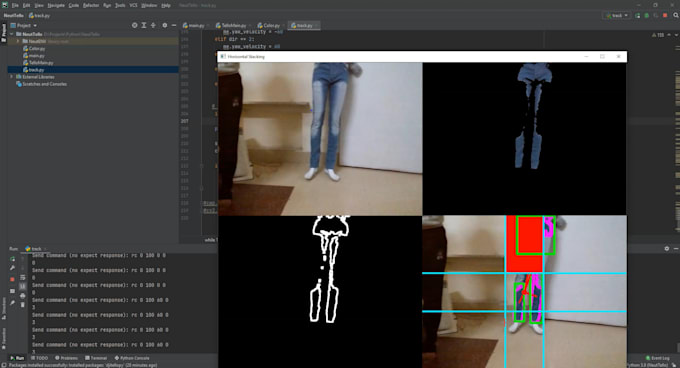This screenshot has width=680, height=368.
Task: Click line number 207 in editor gutter
Action: [x=184, y=121]
